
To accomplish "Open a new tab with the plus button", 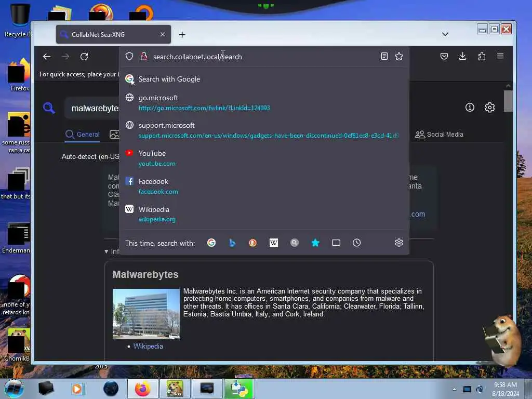I will pyautogui.click(x=182, y=35).
